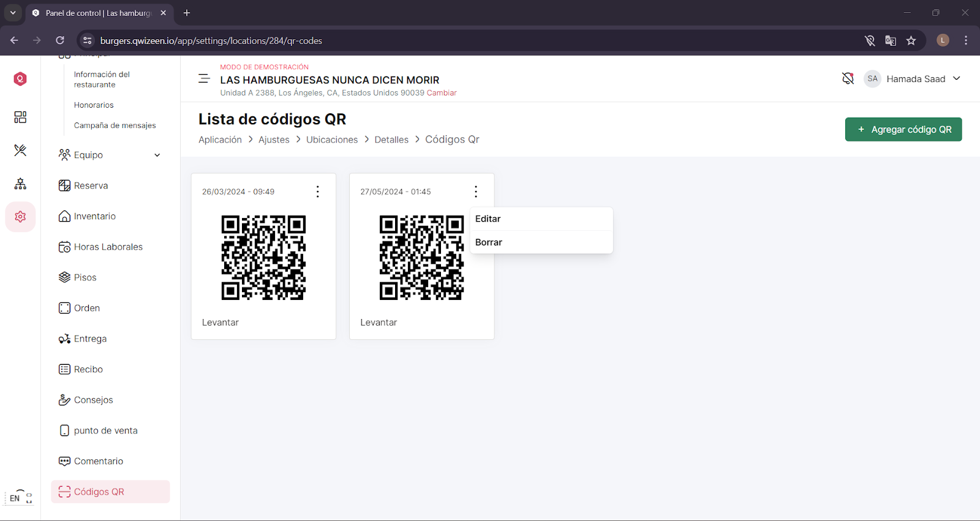
Task: Open Campaña de mensajes submenu item
Action: tap(115, 126)
